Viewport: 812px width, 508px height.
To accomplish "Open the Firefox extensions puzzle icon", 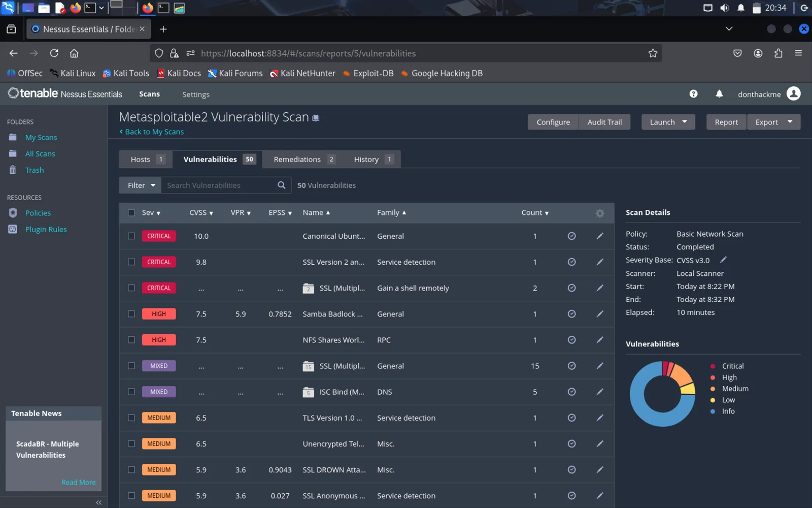I will (778, 53).
